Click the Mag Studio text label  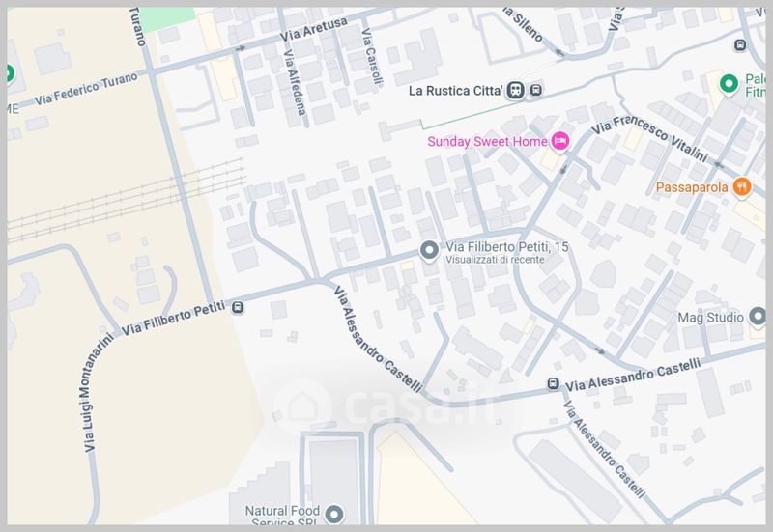[x=710, y=318]
